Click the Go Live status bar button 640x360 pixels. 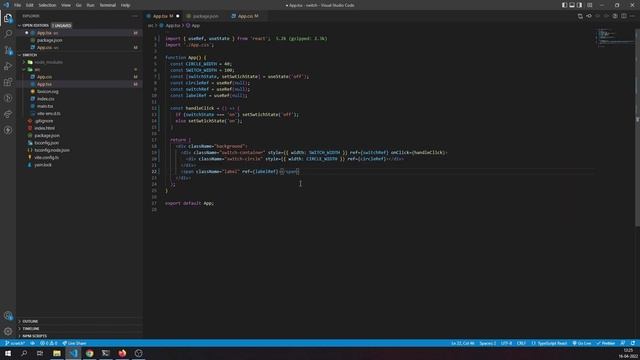click(x=582, y=343)
